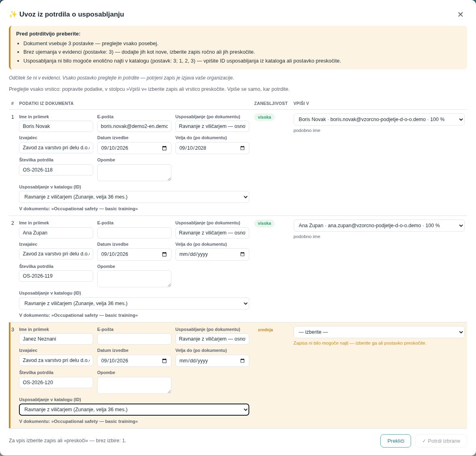Click the 'srednja' confidence label
The image size is (476, 456).
pos(265,330)
